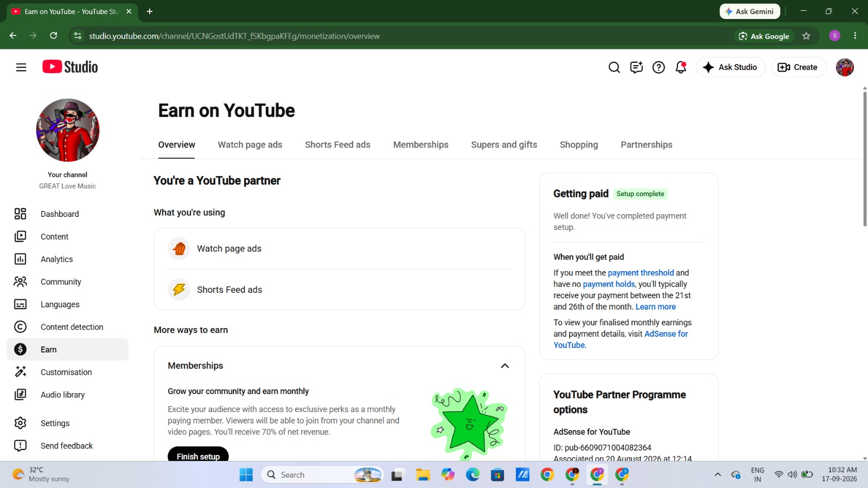This screenshot has width=868, height=488.
Task: Open Settings in the sidebar
Action: point(68,423)
